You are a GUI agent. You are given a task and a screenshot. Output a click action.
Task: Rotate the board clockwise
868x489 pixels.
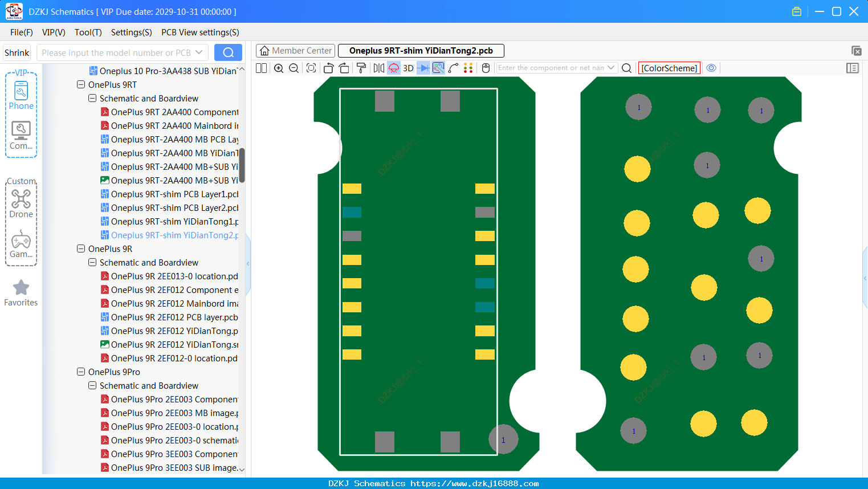coord(344,68)
